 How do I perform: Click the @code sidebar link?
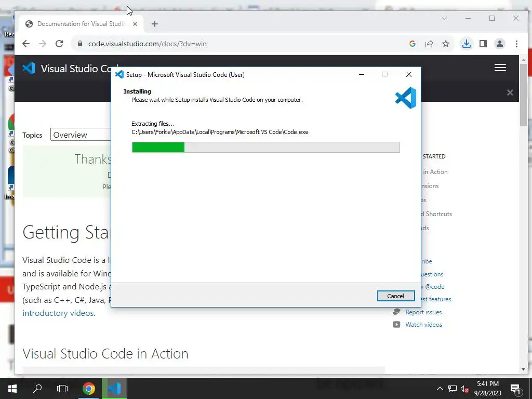(x=433, y=287)
